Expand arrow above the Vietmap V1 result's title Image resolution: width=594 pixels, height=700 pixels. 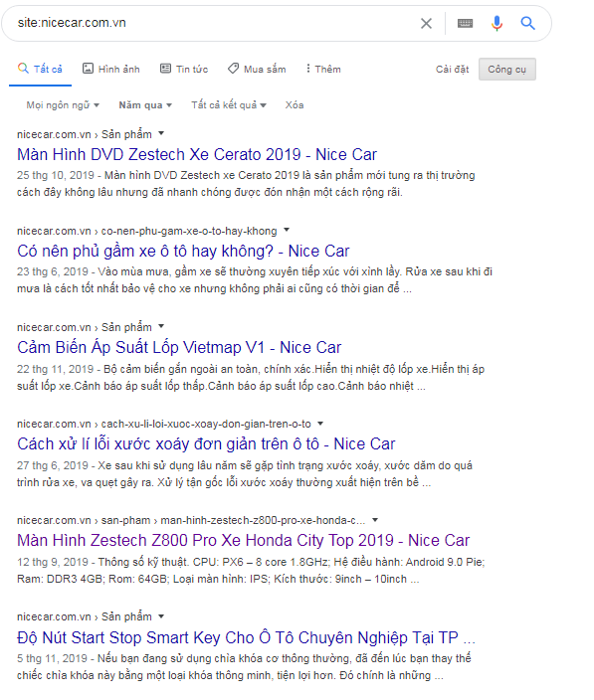coord(161,326)
